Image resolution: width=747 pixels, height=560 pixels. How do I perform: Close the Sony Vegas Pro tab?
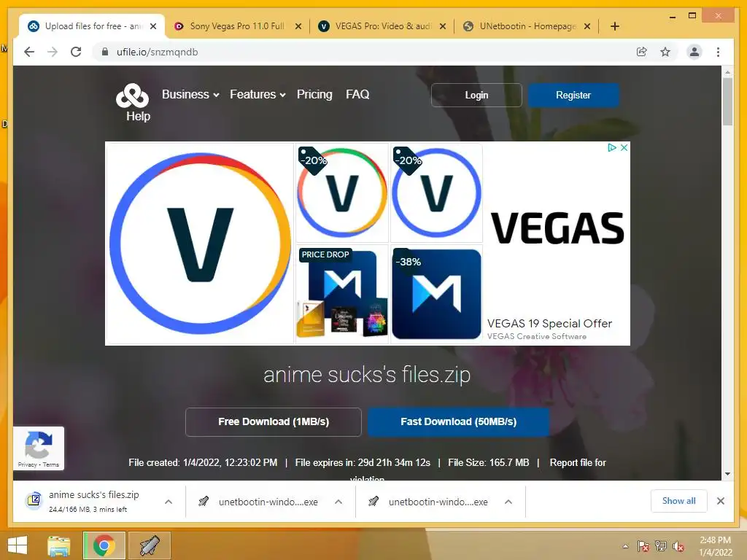pyautogui.click(x=298, y=26)
